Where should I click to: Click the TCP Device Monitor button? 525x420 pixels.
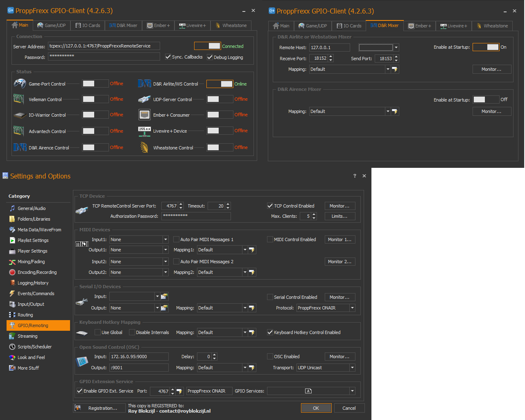tap(340, 206)
